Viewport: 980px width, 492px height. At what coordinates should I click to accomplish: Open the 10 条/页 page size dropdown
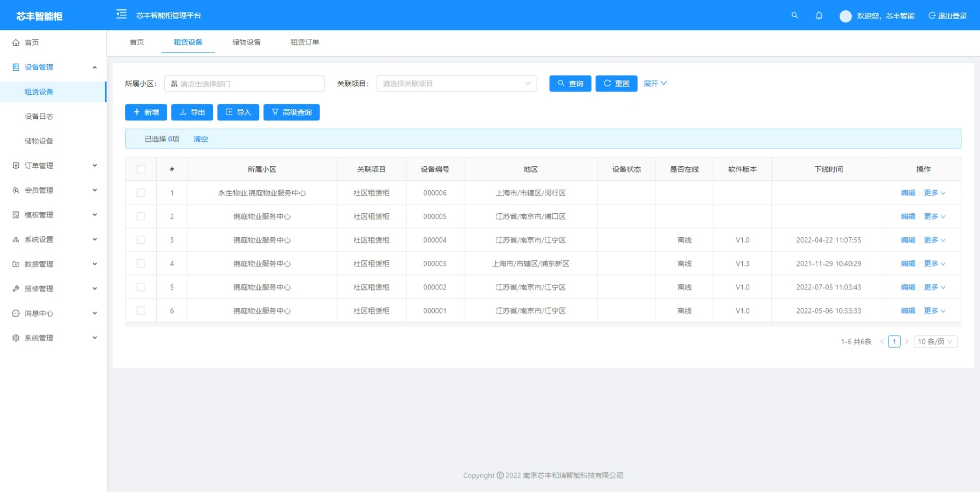tap(935, 341)
